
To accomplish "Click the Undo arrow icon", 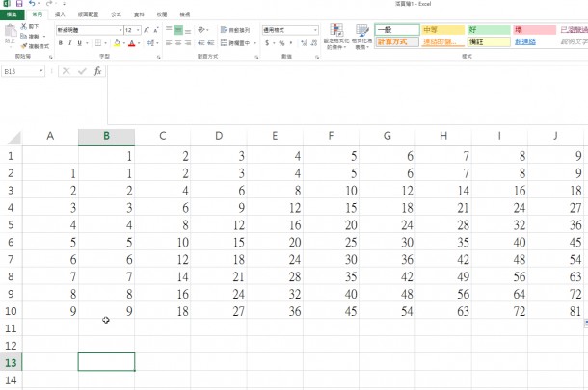I will 32,4.
